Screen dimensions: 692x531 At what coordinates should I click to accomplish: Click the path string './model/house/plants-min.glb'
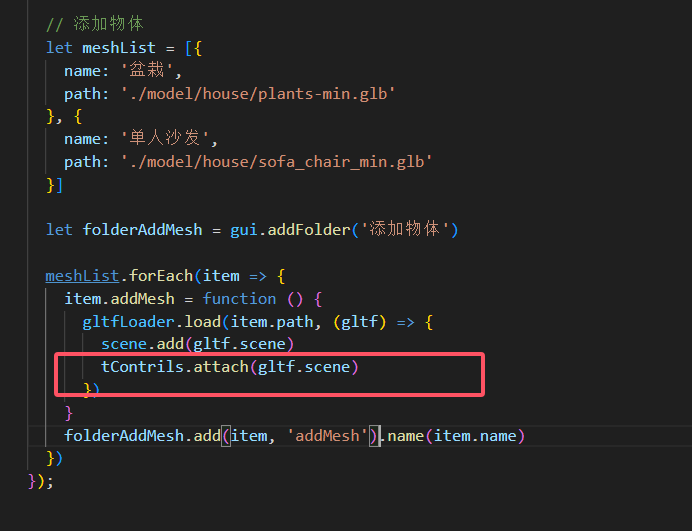click(258, 94)
